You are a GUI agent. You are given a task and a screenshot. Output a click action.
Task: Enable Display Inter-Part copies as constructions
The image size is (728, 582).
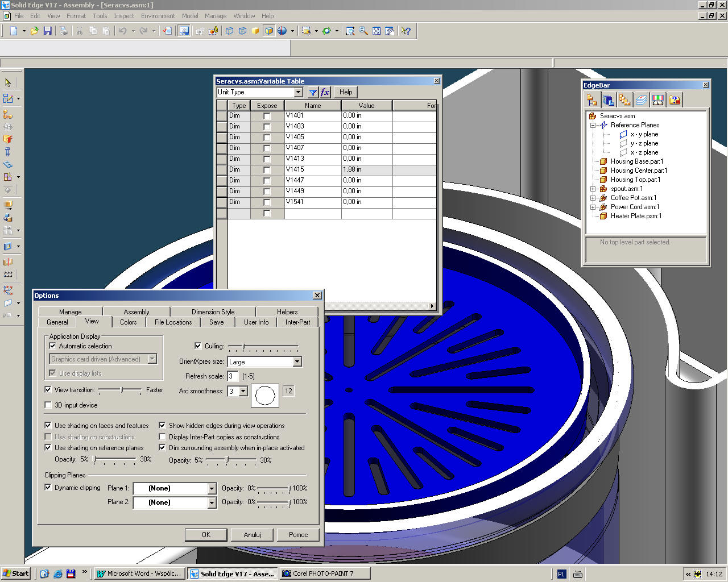[x=162, y=437]
